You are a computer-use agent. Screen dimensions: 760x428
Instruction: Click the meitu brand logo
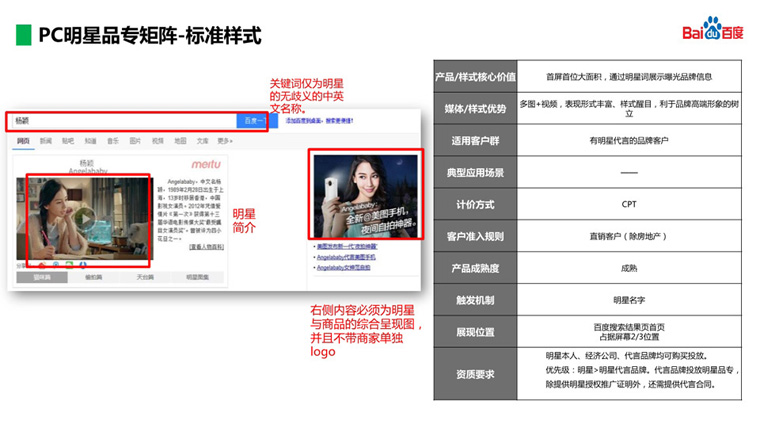pos(206,164)
